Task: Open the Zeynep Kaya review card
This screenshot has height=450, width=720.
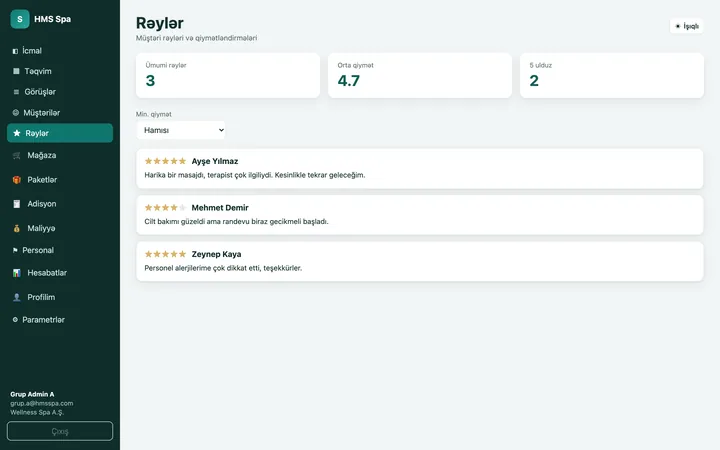Action: click(420, 261)
